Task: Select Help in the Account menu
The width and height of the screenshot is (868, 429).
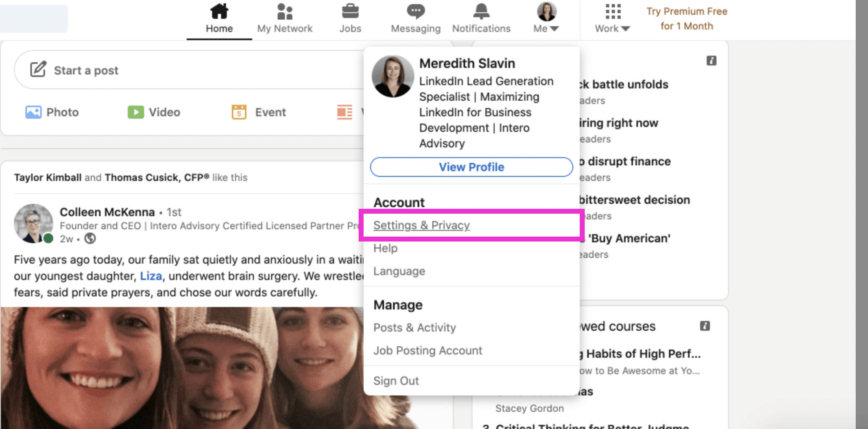Action: (385, 248)
